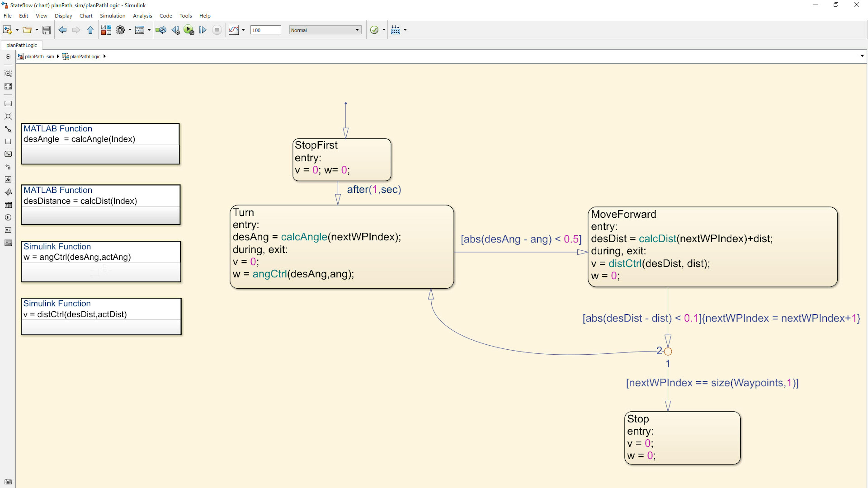The image size is (868, 488).
Task: Expand the Build Model dropdown arrow
Action: (405, 30)
